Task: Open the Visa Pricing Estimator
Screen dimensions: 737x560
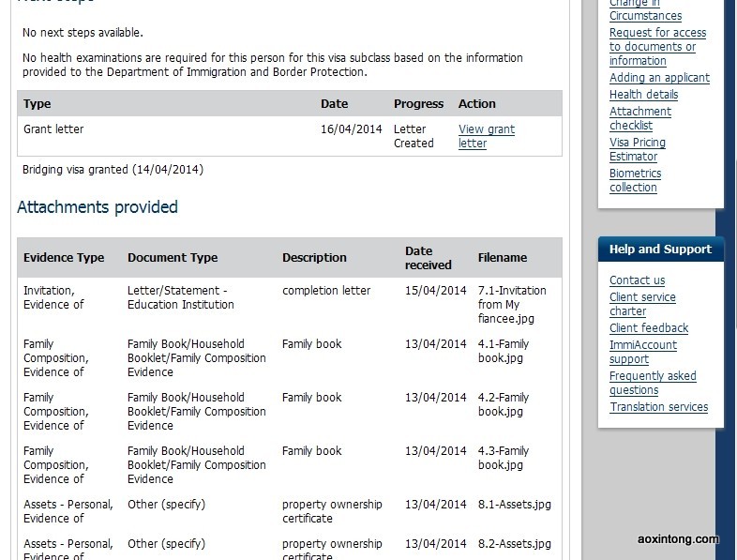Action: click(637, 149)
